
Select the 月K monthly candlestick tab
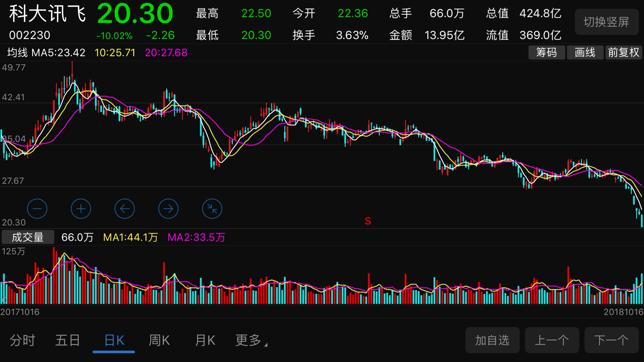[205, 340]
